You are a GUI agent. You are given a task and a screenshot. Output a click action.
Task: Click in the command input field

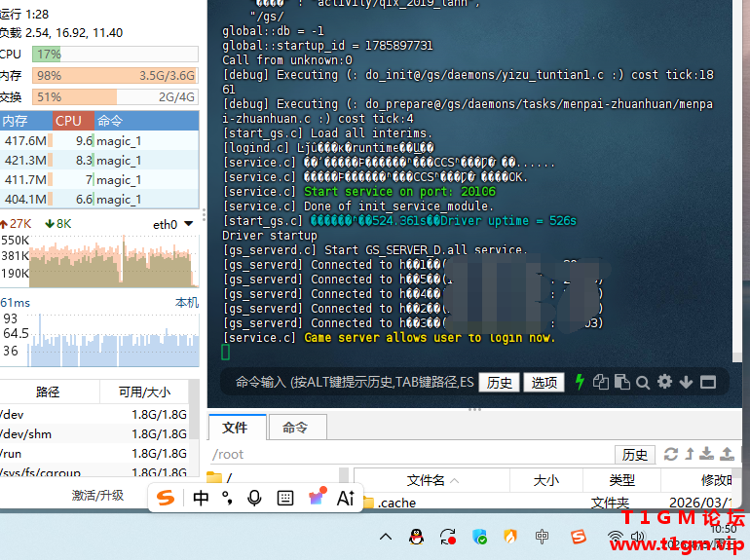[355, 382]
